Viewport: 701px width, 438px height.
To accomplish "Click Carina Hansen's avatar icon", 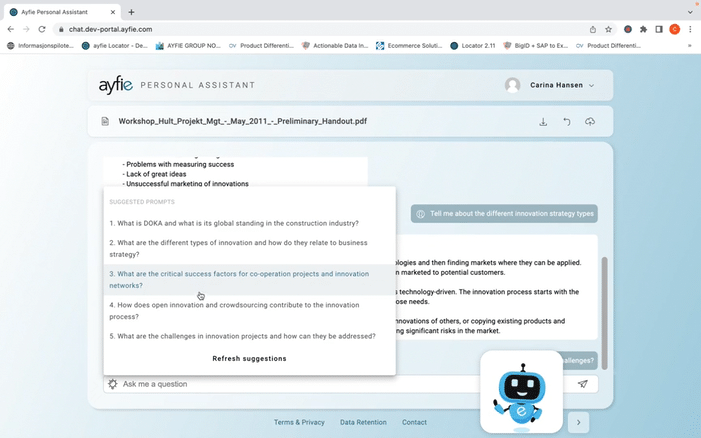I will [512, 85].
